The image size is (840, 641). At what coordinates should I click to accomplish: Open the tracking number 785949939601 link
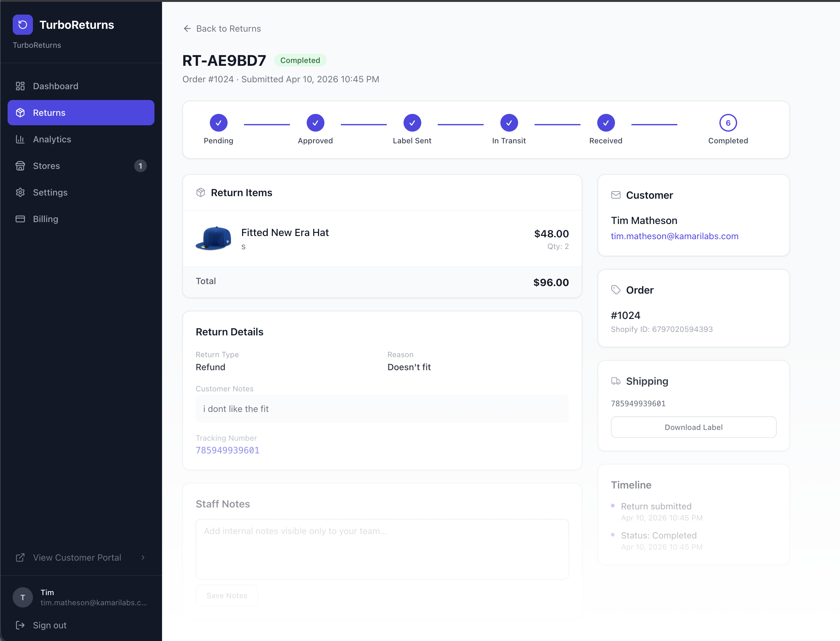pos(228,450)
